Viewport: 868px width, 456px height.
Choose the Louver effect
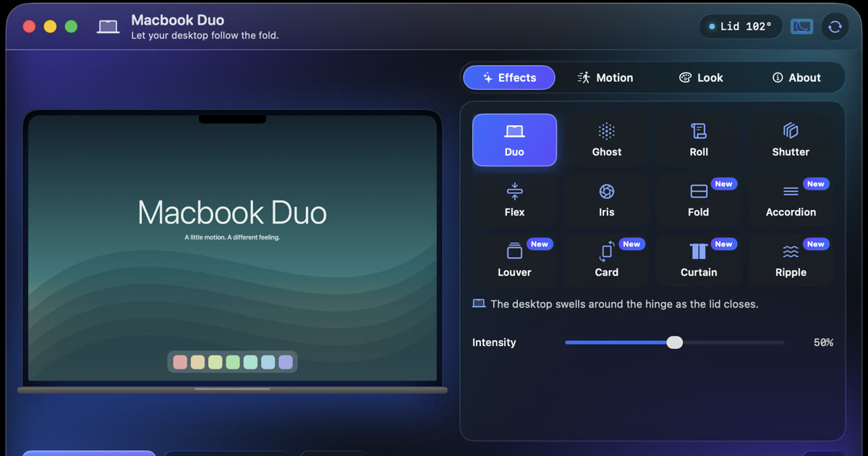[x=514, y=260]
